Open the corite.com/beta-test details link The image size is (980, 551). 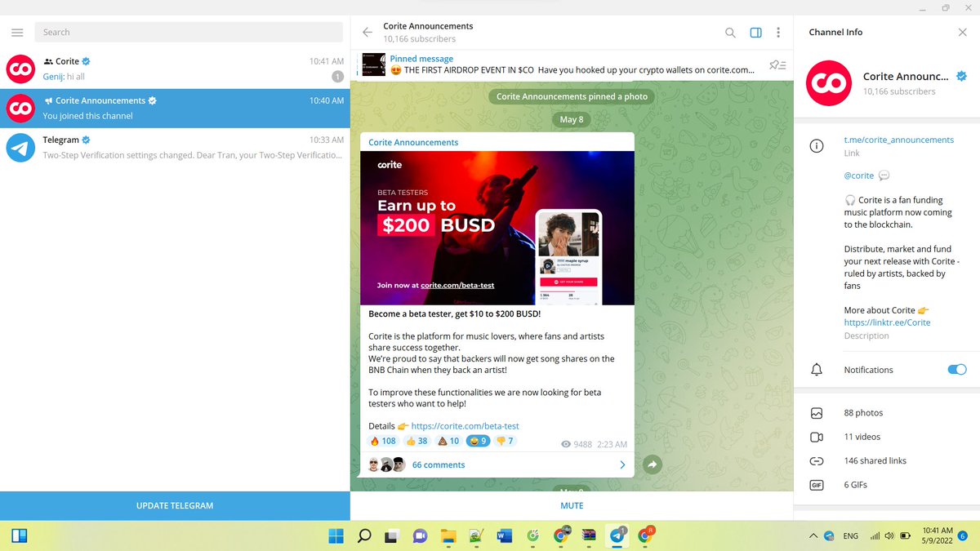(465, 426)
